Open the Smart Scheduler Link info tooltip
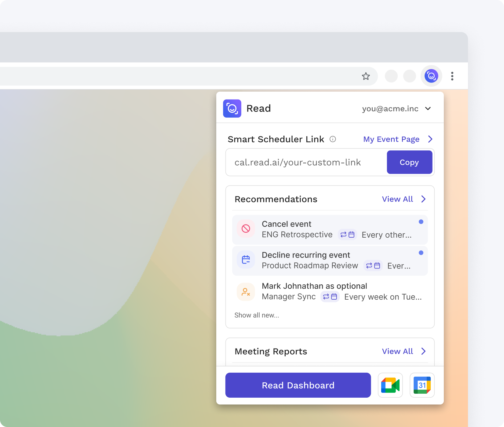Viewport: 504px width, 427px height. pyautogui.click(x=333, y=139)
